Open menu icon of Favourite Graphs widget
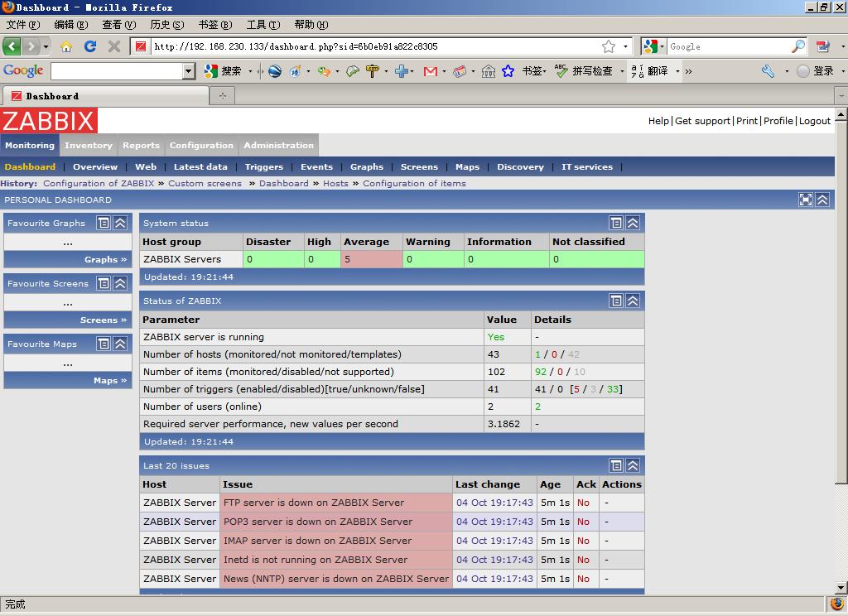This screenshot has width=848, height=616. [x=104, y=223]
